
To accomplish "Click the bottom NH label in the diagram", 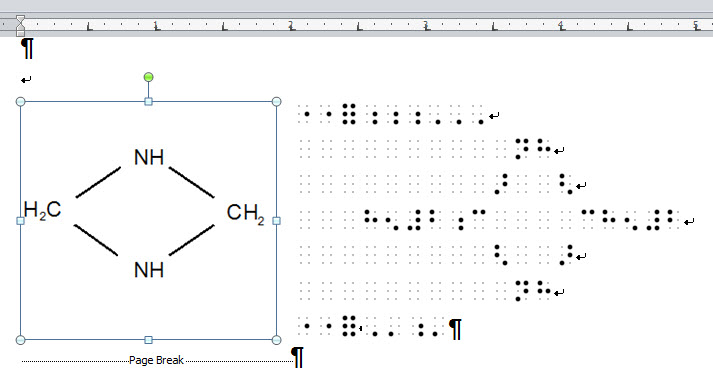I will 149,270.
